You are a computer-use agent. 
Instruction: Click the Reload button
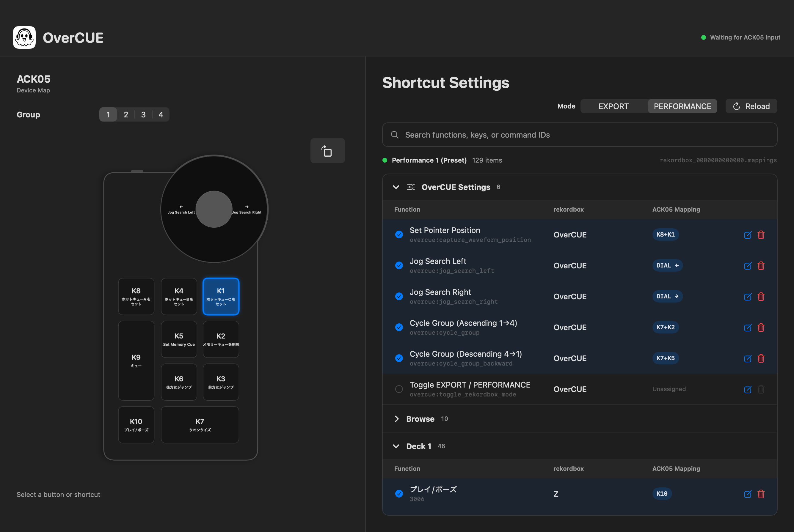(x=751, y=106)
